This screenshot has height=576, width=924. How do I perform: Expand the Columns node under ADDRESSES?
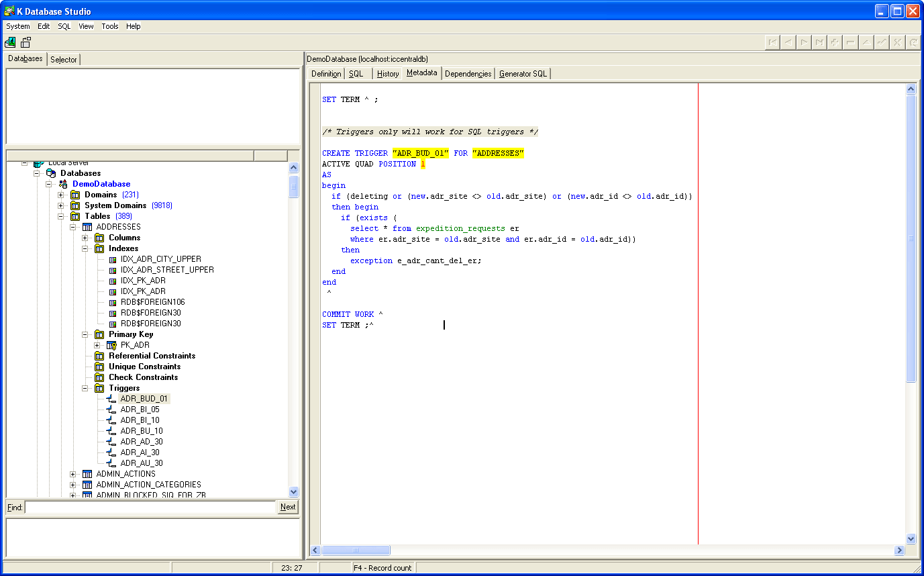point(85,238)
